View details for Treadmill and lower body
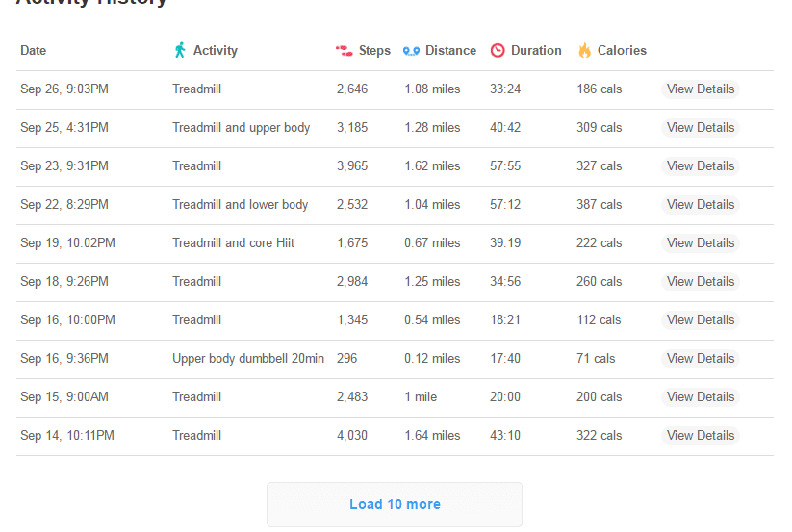The height and width of the screenshot is (532, 792). tap(700, 204)
